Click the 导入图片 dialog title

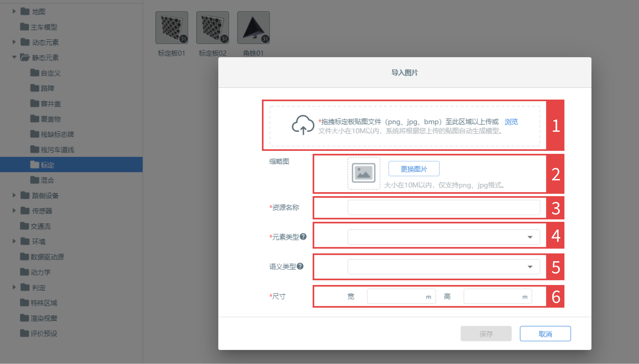[405, 72]
